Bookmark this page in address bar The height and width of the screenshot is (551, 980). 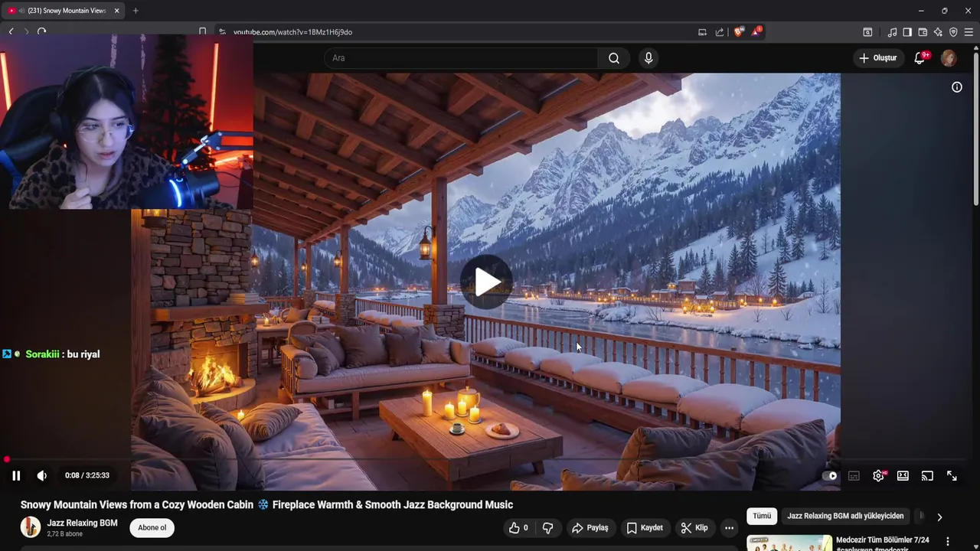[x=202, y=32]
